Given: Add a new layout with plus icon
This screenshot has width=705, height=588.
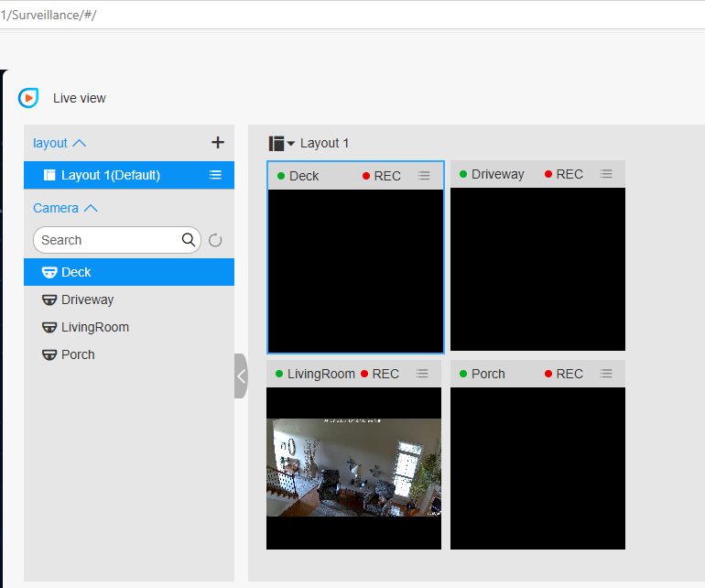Looking at the screenshot, I should (218, 143).
